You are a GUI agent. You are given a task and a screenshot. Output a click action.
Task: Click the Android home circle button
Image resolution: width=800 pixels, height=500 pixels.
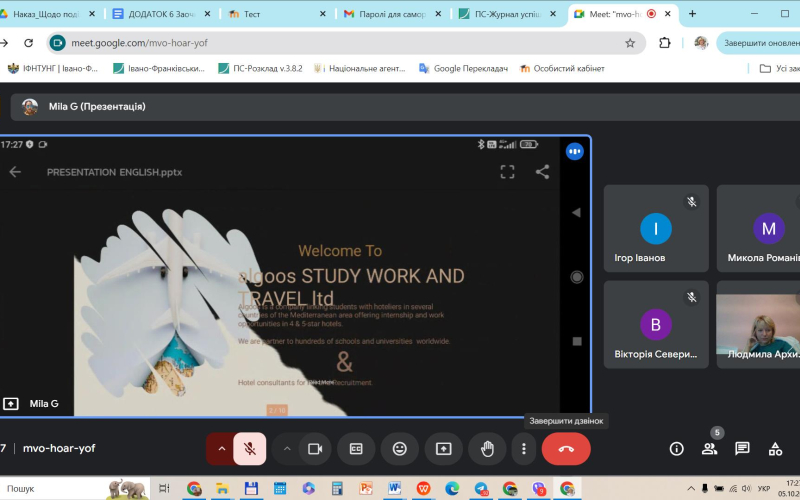pos(577,277)
